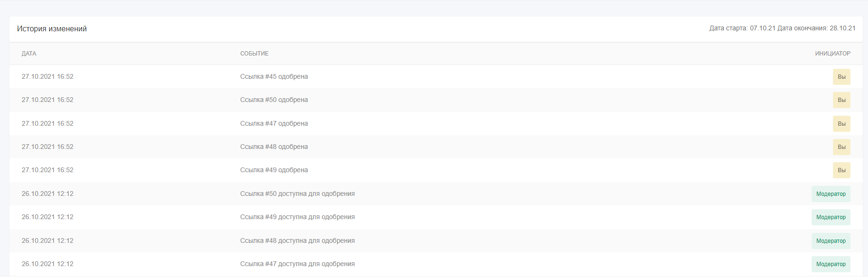Click 'Модератор' badge for link #47 availability row
Image resolution: width=868 pixels, height=277 pixels.
tap(831, 264)
